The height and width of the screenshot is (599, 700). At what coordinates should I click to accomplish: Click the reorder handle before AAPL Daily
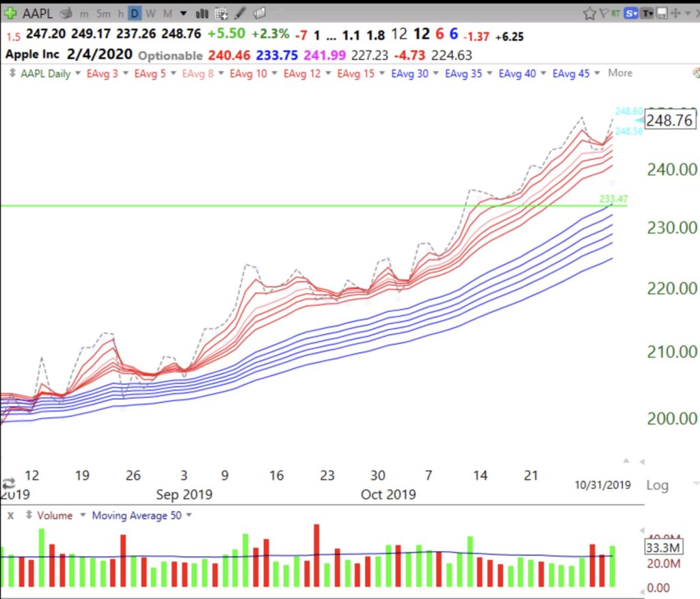pyautogui.click(x=12, y=72)
